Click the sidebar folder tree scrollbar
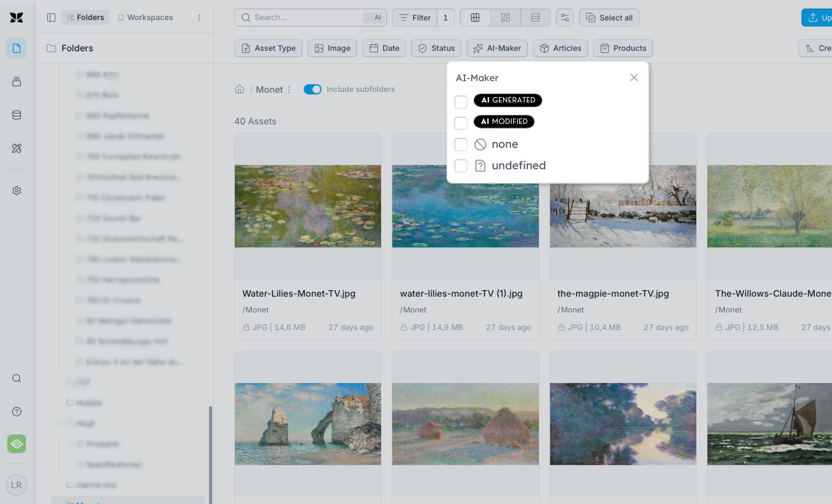Screen dimensions: 832x504 (210, 455)
